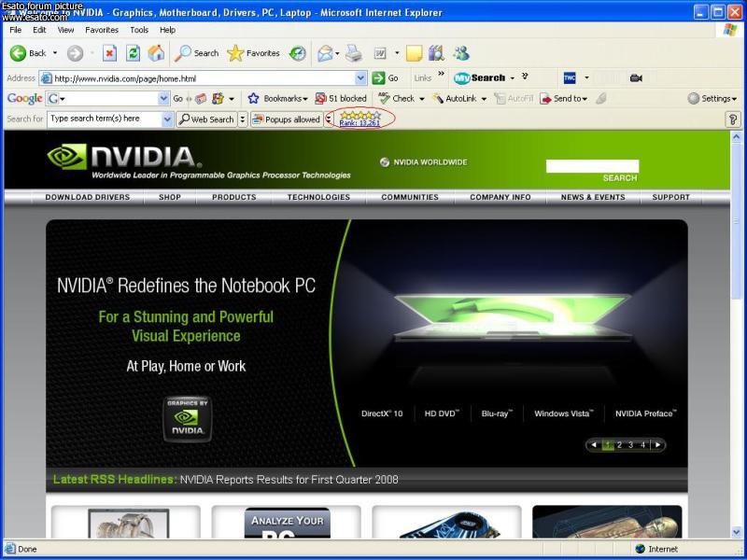
Task: Toggle the Popups allowed button
Action: [x=286, y=119]
